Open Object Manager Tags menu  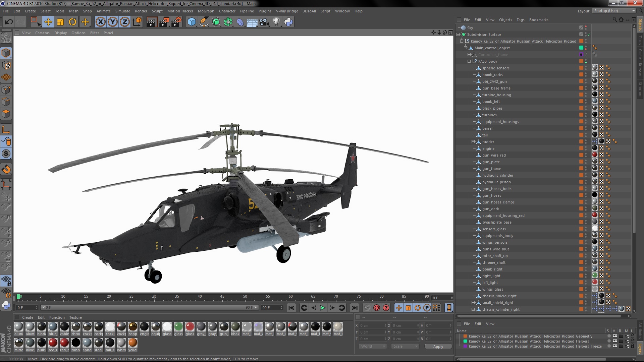coord(520,20)
